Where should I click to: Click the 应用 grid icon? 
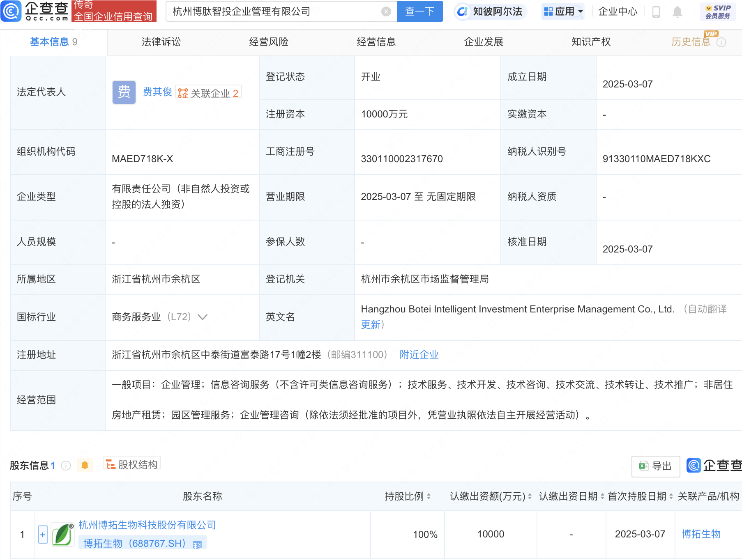click(548, 11)
